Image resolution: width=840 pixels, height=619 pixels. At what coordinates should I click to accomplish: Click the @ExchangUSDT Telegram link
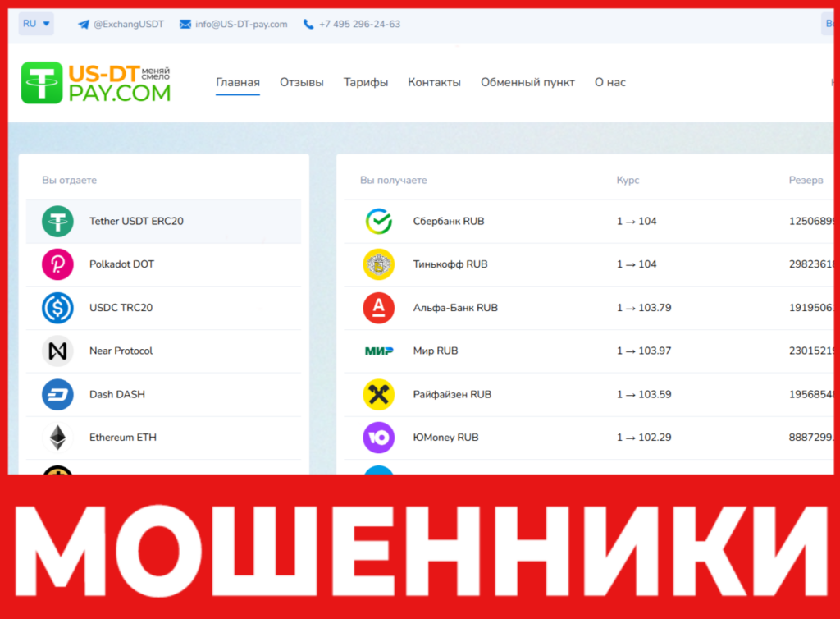[126, 24]
